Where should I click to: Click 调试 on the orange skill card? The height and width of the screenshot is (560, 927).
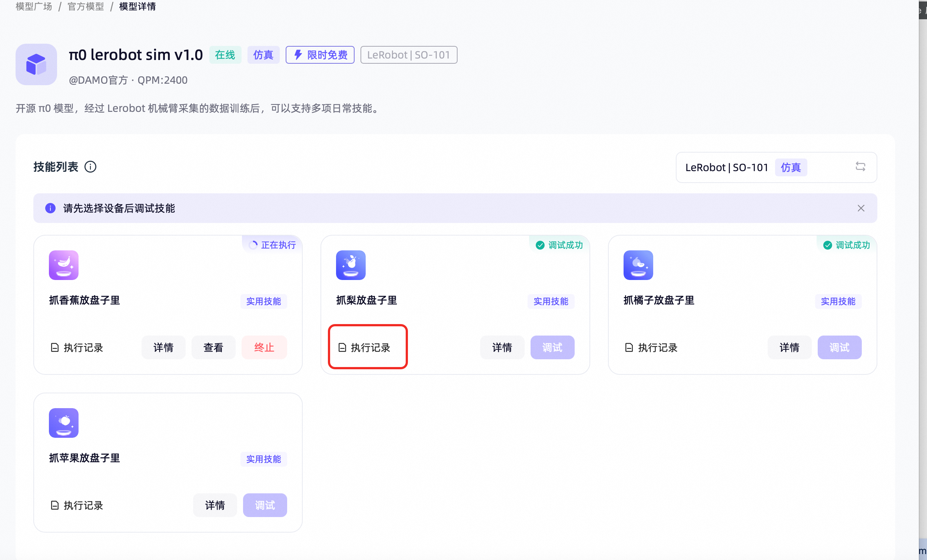click(x=839, y=347)
